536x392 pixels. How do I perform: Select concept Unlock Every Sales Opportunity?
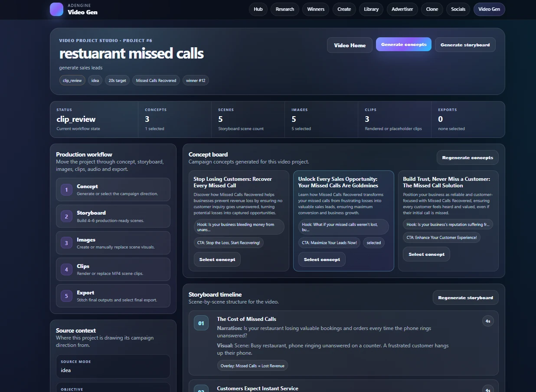(x=322, y=259)
